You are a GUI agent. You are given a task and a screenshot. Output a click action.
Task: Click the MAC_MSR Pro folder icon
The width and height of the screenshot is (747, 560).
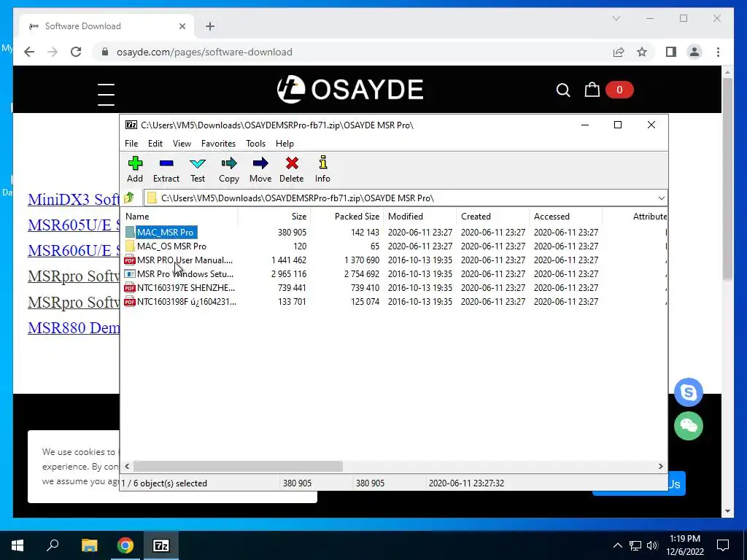(130, 232)
